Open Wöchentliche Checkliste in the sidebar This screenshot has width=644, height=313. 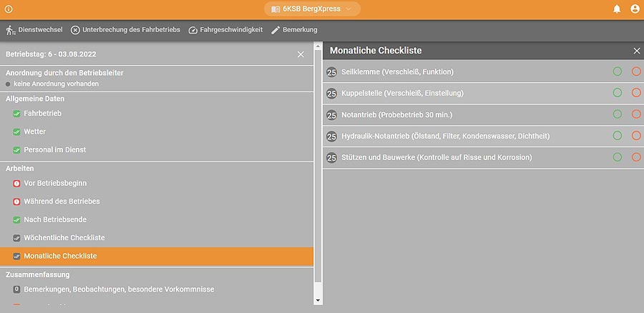pyautogui.click(x=64, y=238)
